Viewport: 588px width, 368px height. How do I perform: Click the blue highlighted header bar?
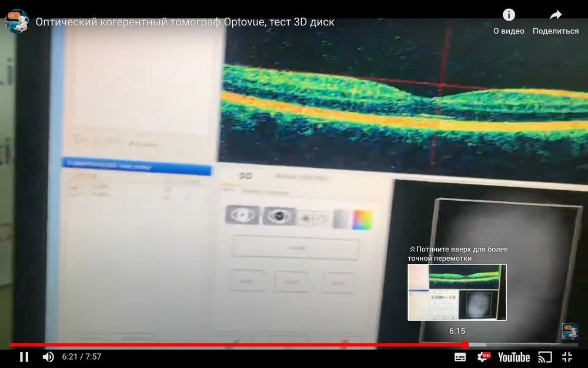point(136,167)
